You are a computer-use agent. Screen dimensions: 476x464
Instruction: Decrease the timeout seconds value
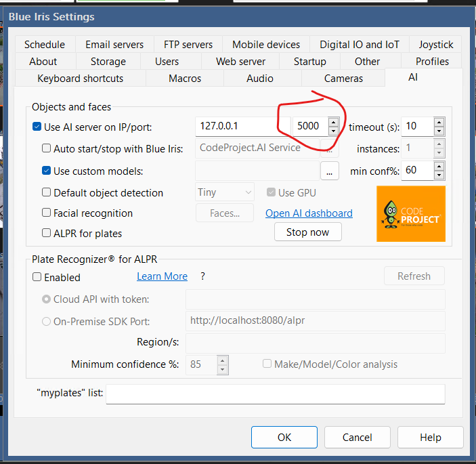click(x=439, y=131)
